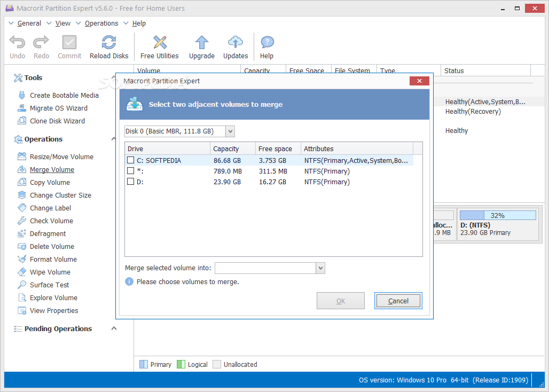Screen dimensions: 549x392
Task: Sort by the Drive column header
Action: (167, 148)
